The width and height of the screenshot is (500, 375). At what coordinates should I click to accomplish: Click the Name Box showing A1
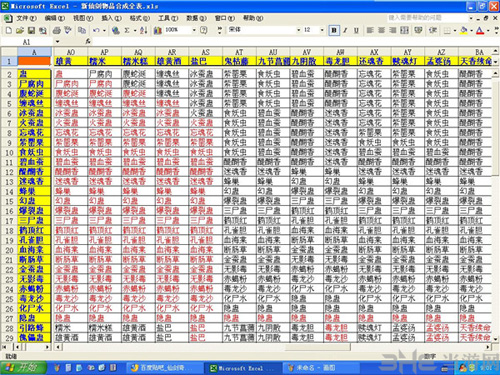[x=27, y=42]
